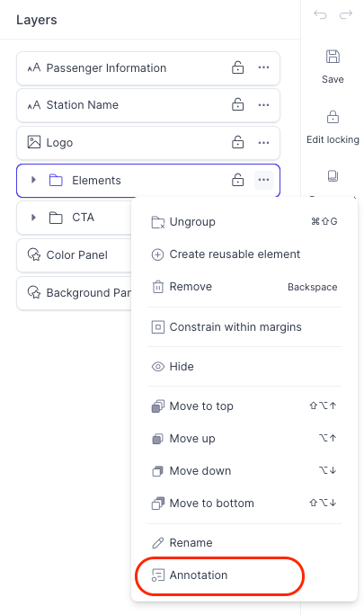This screenshot has height=615, width=364.
Task: Open the Passenger Information layer options menu
Action: (x=263, y=67)
